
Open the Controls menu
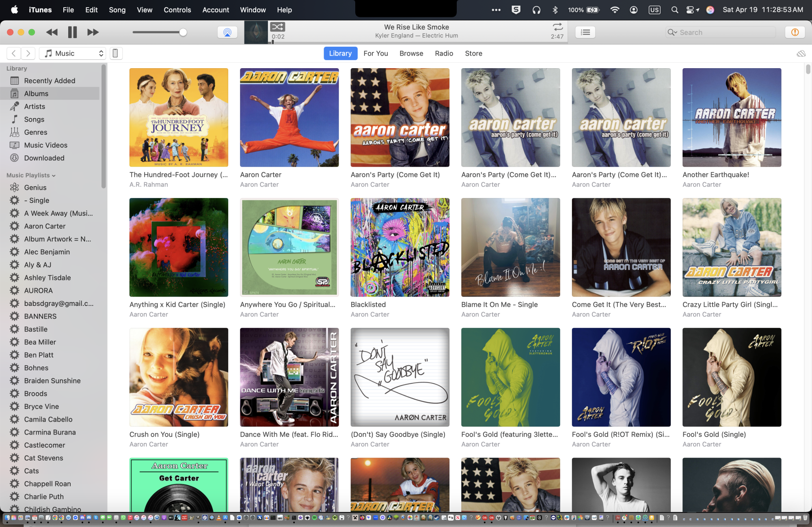pos(177,10)
